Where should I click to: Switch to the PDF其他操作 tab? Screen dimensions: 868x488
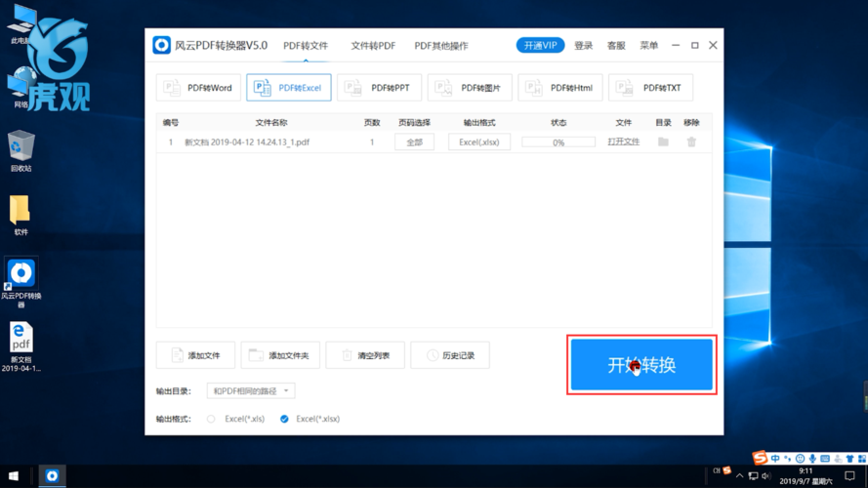(441, 45)
